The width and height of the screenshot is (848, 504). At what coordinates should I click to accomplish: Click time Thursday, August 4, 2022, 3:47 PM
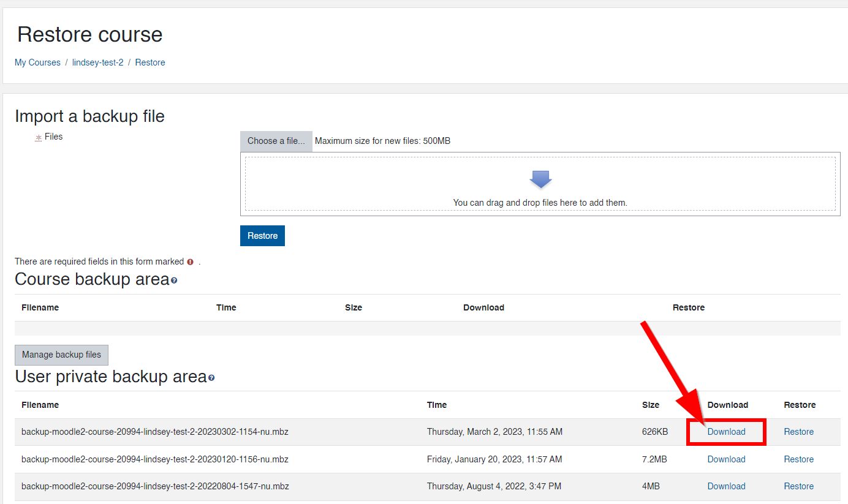[x=494, y=486]
